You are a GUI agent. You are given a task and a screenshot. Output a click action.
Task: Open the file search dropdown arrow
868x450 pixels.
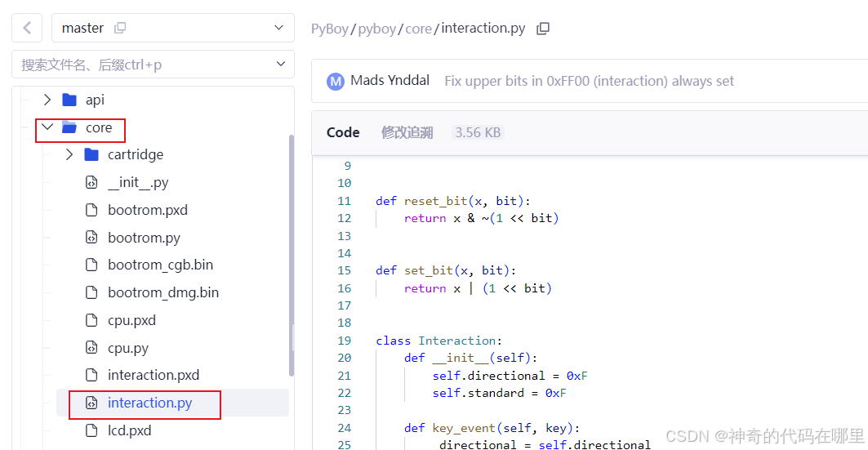pyautogui.click(x=281, y=65)
